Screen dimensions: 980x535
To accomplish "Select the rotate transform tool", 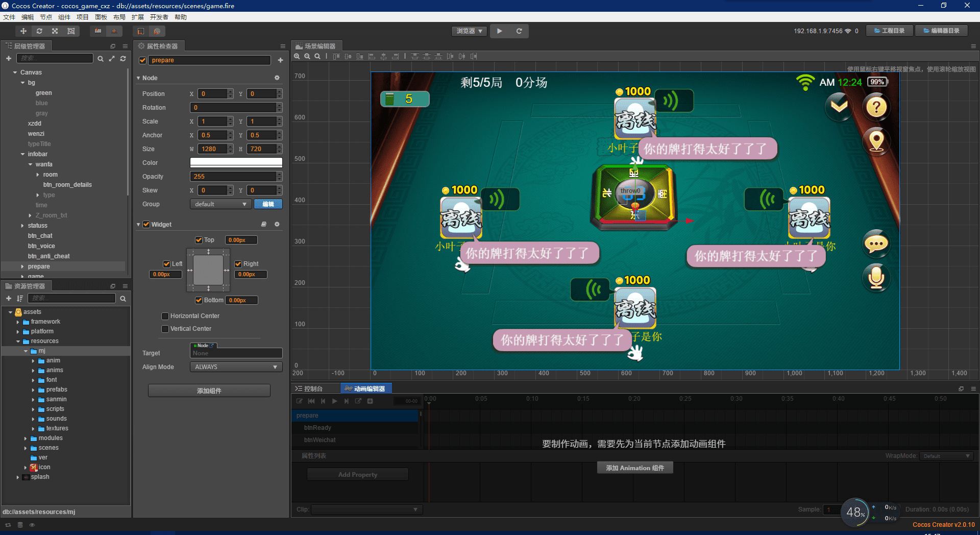I will (x=39, y=31).
